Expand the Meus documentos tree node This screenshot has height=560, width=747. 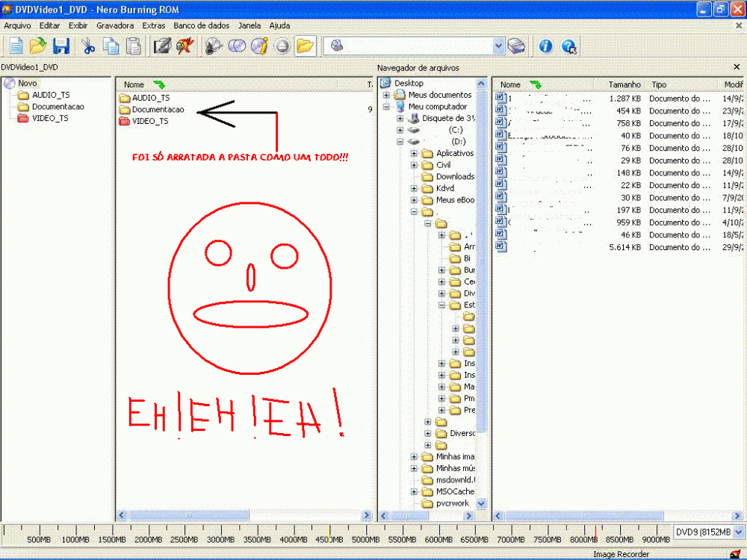pyautogui.click(x=386, y=95)
